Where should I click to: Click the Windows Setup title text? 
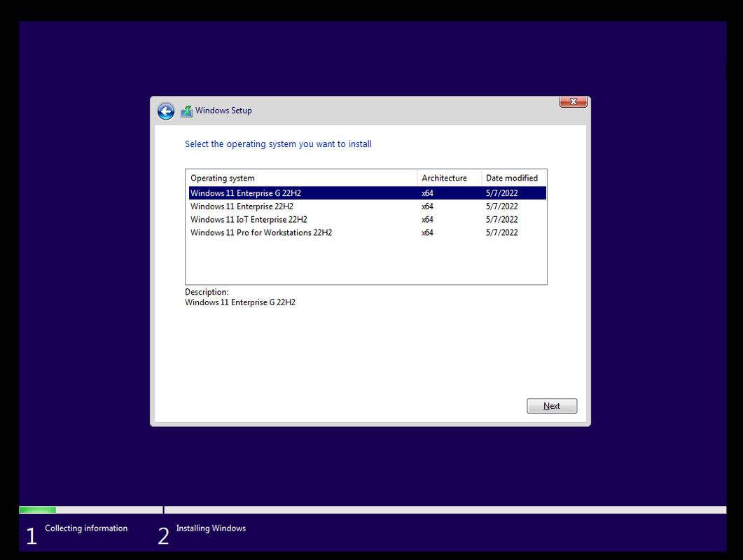pos(223,111)
